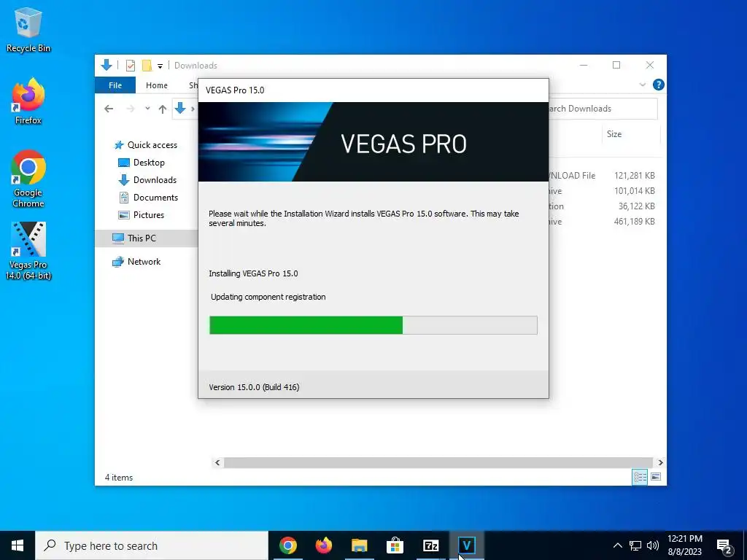Select Vegas Pro 14.0 (64-bit) desktop shortcut

tap(28, 251)
